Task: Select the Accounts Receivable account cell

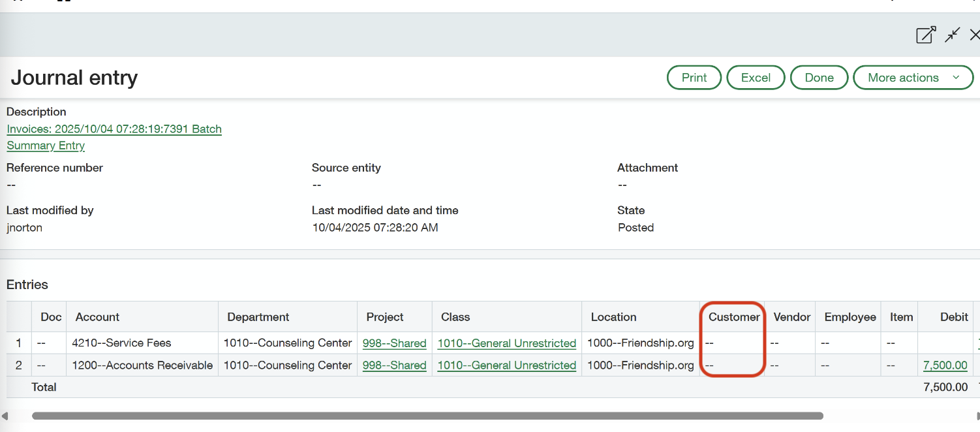Action: (142, 365)
